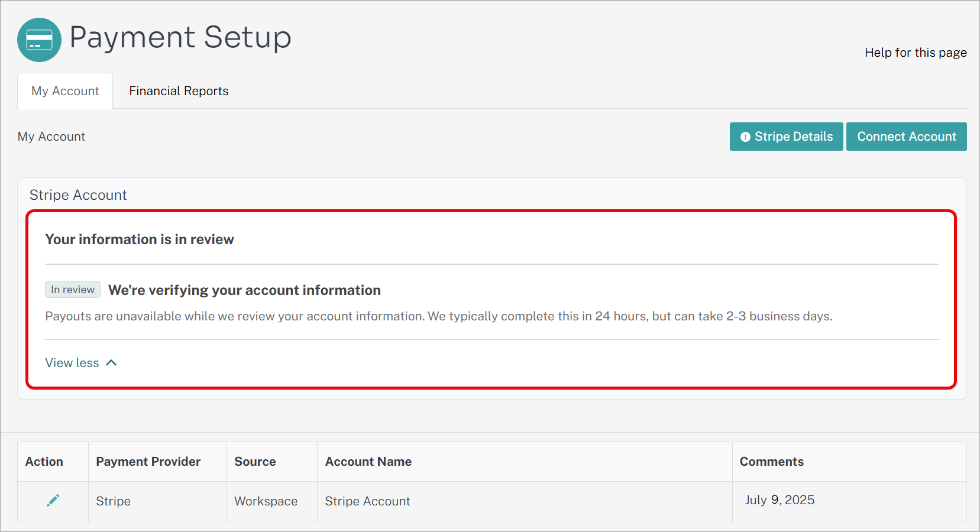Click the View less link

[72, 363]
